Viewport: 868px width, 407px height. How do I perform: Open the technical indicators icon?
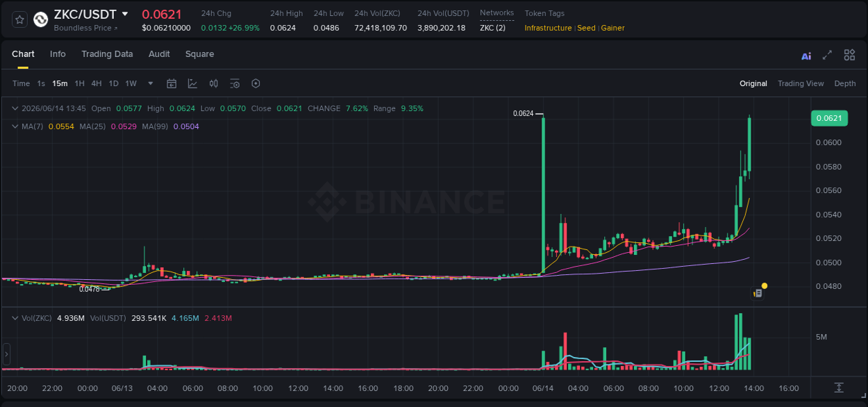192,83
